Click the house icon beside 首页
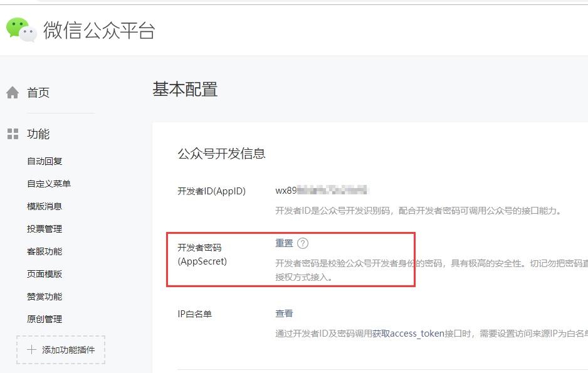This screenshot has width=588, height=373. [x=13, y=93]
